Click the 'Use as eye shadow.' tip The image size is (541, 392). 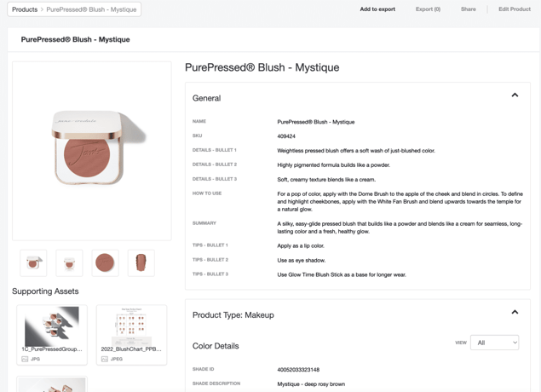tap(302, 261)
